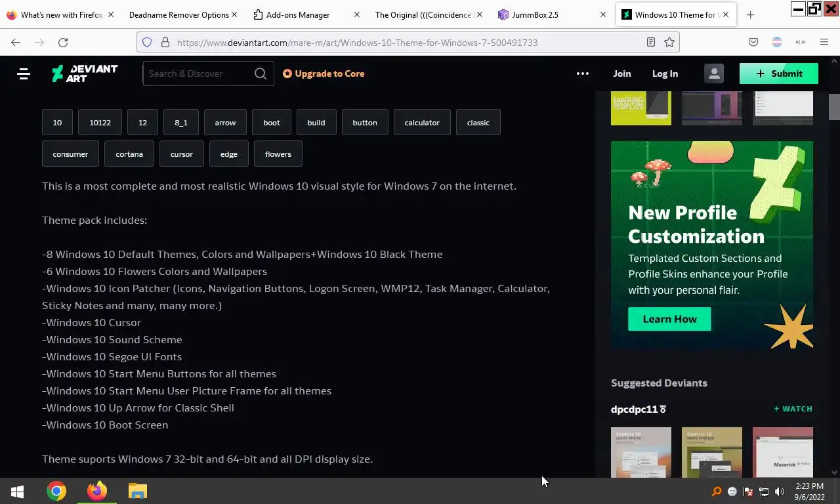Screen dimensions: 840x504
Task: Toggle reader view in address bar
Action: pos(650,42)
